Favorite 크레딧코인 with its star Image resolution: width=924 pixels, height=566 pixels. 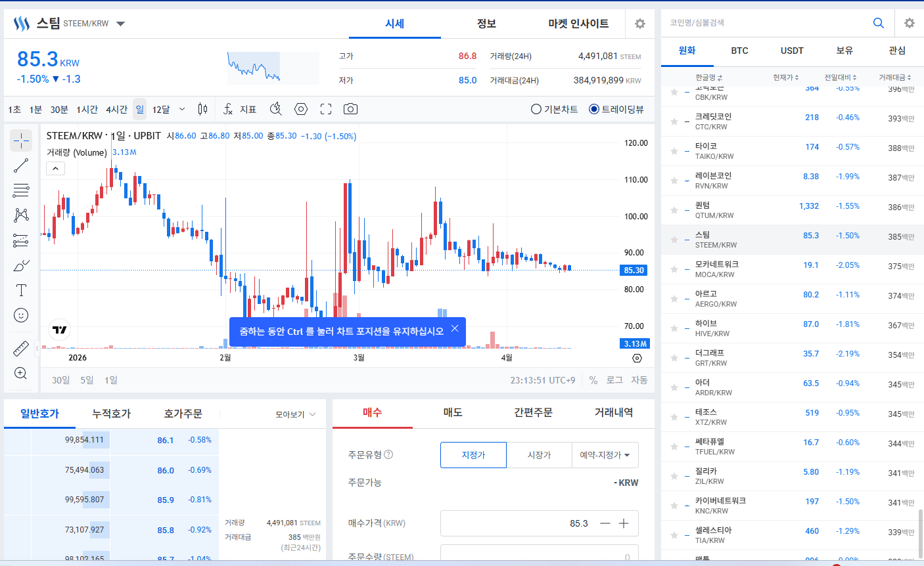pos(674,121)
